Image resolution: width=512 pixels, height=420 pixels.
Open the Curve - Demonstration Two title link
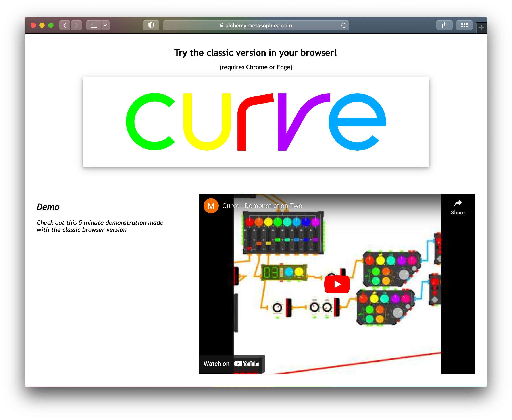tap(262, 206)
